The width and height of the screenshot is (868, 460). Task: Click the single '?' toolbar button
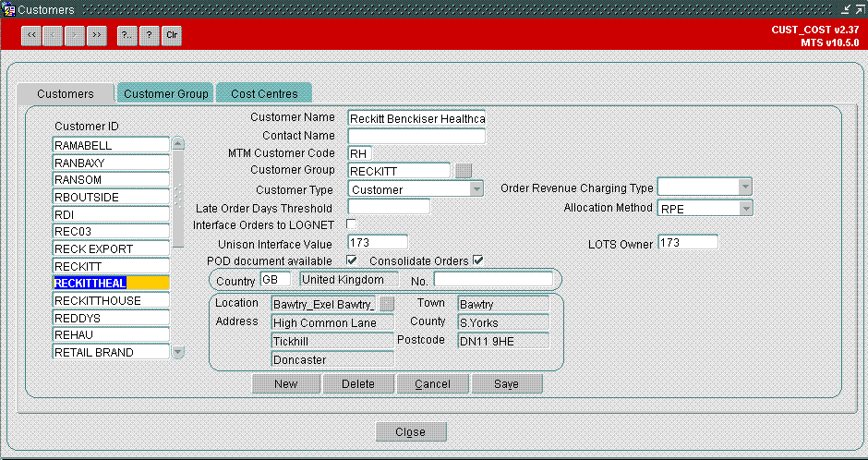pyautogui.click(x=150, y=35)
